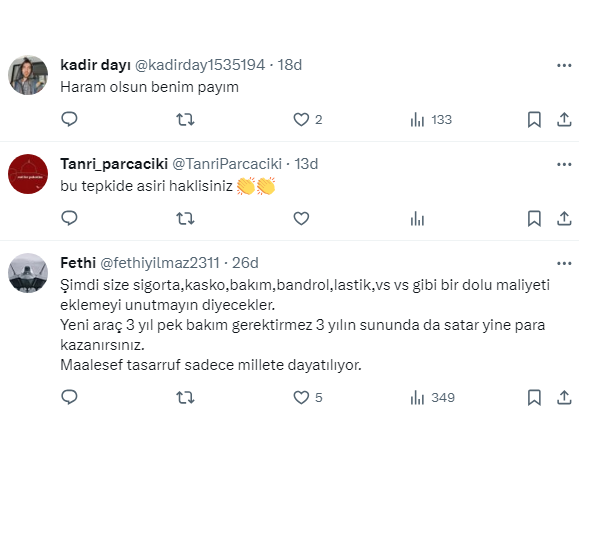Open Fethi's profile avatar picture
This screenshot has width=609, height=537.
pyautogui.click(x=28, y=273)
